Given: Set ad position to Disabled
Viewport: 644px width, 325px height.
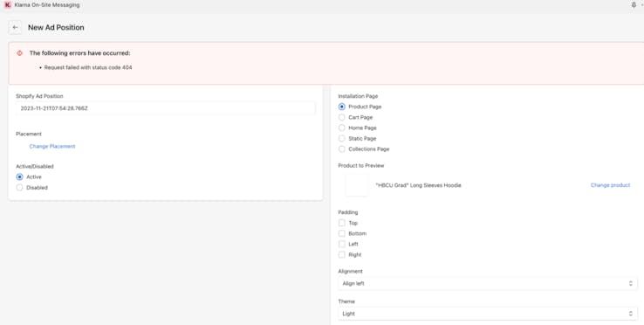Looking at the screenshot, I should click(x=20, y=188).
